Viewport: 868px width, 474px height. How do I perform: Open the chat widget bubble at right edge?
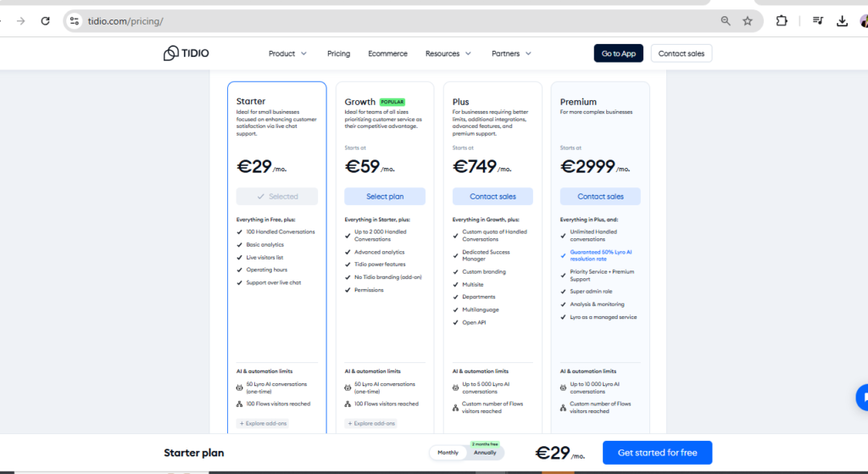coord(862,397)
